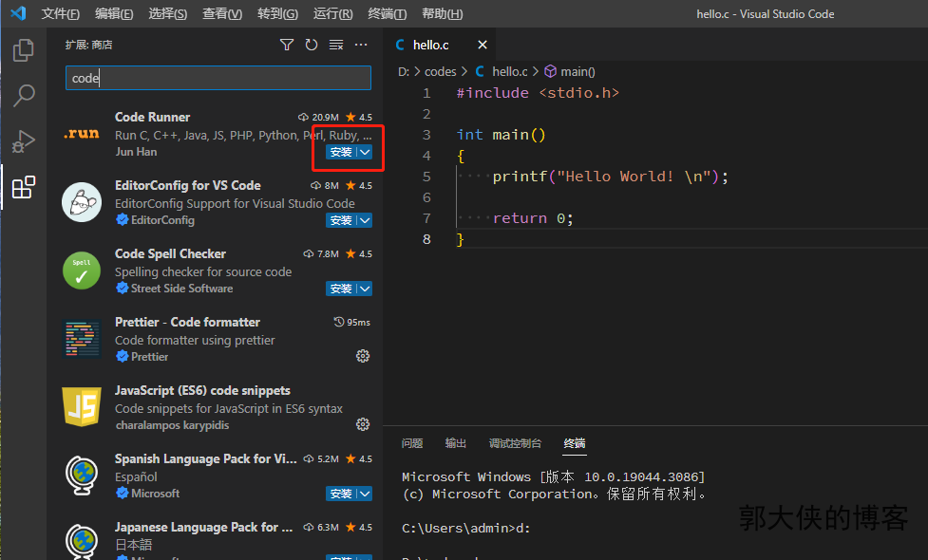This screenshot has width=928, height=560.
Task: Open the 查看(V) menu
Action: 222,13
